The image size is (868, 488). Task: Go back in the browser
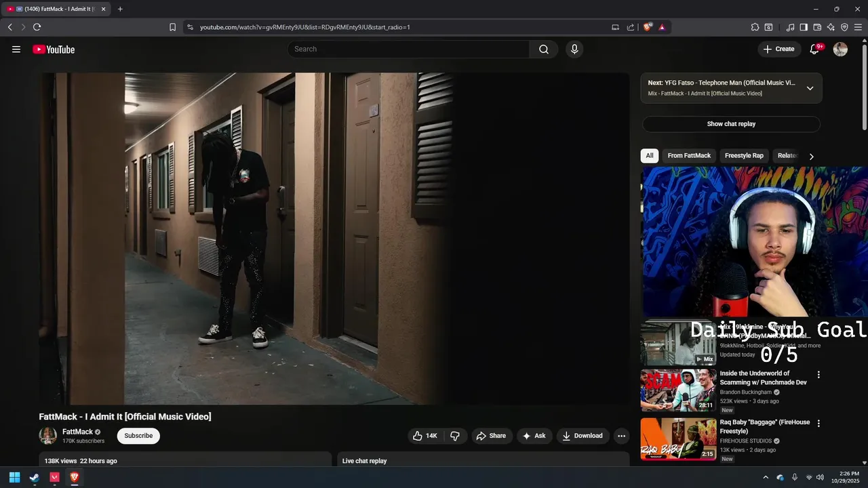coord(9,27)
